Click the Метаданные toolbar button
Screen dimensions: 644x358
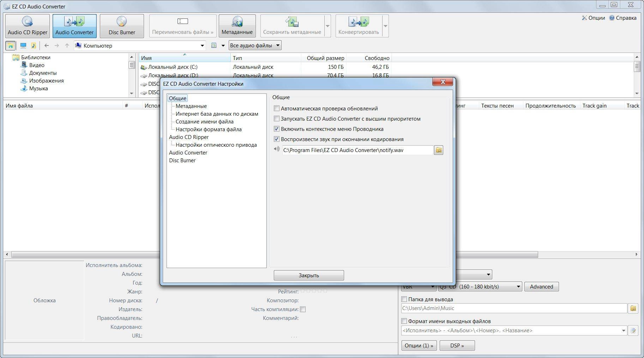click(237, 26)
